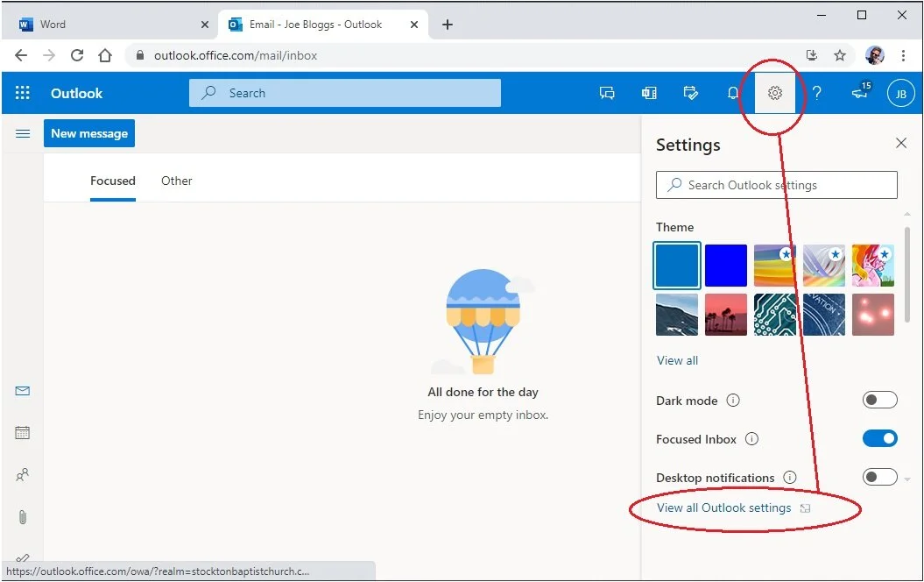Choose the blueprint theme thumbnail

824,315
